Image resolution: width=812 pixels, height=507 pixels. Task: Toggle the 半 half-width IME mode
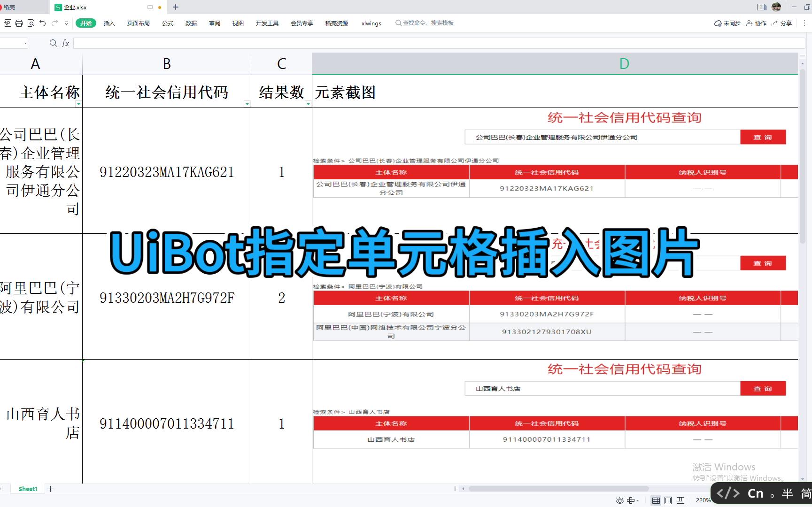(788, 493)
